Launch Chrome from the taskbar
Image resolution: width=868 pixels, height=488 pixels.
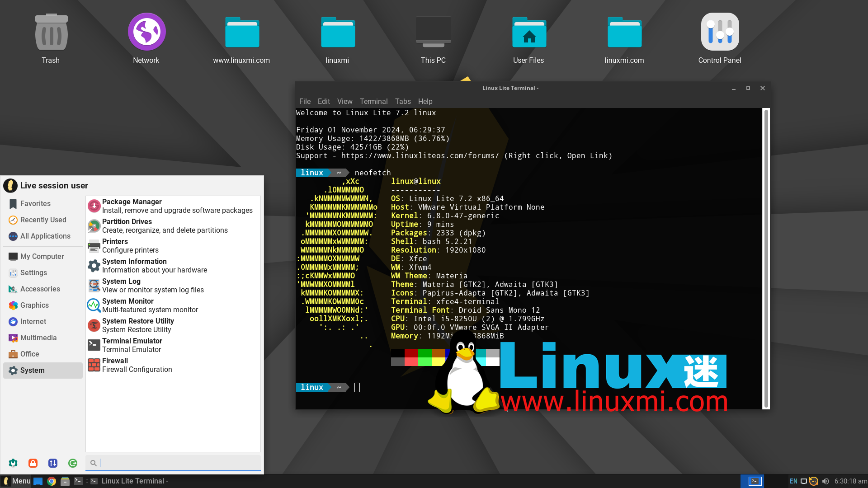(52, 481)
